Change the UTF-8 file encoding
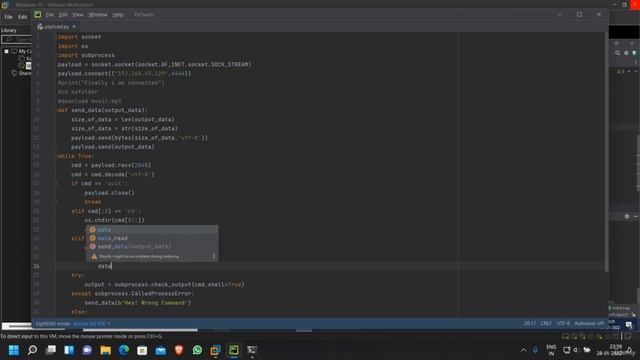Image resolution: width=640 pixels, height=360 pixels. pos(563,323)
